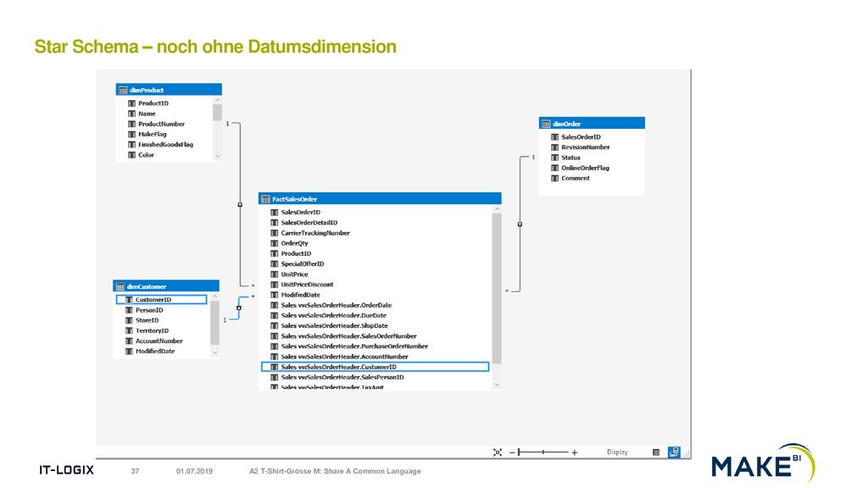Click column icon beside ModifiedDate in dimCustomer
This screenshot has height=488, width=868.
[129, 352]
